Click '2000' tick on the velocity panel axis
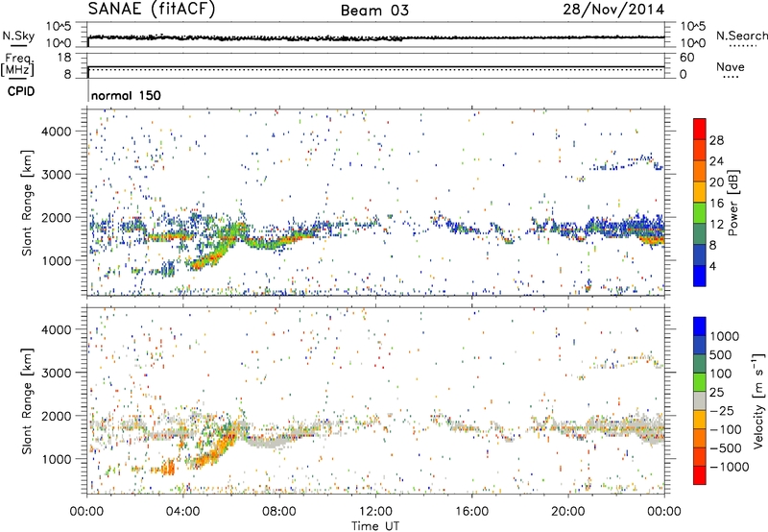768x532 pixels. click(57, 416)
